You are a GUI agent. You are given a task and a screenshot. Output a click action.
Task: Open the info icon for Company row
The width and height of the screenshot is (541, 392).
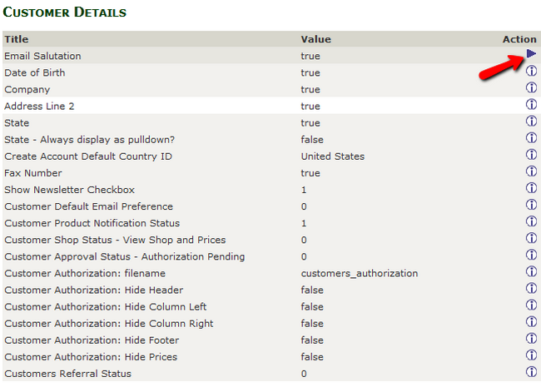point(531,88)
